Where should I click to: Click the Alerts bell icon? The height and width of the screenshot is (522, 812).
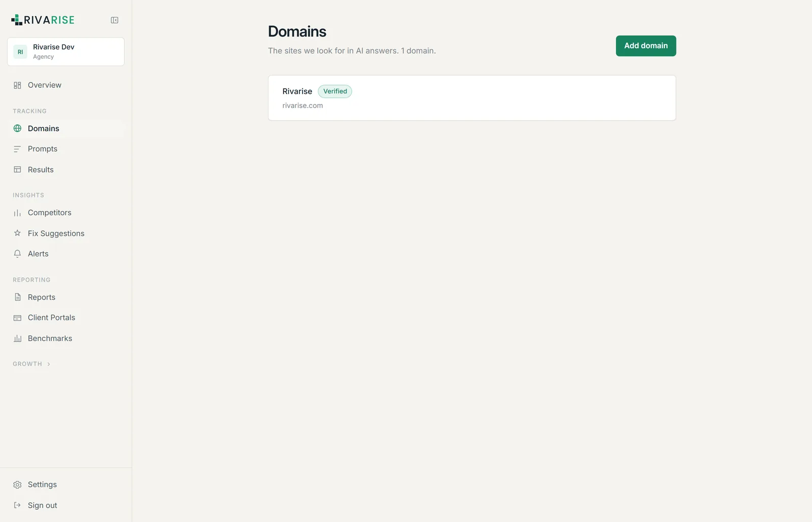click(17, 254)
